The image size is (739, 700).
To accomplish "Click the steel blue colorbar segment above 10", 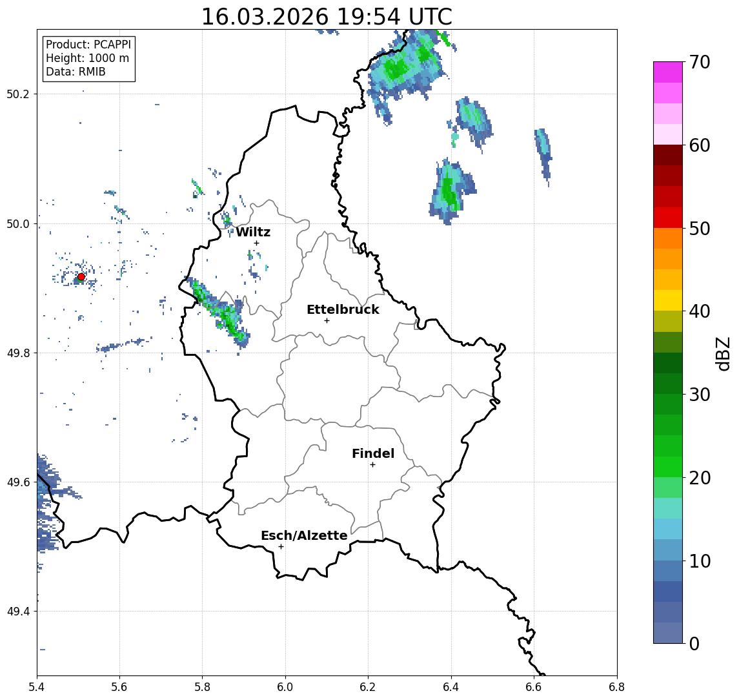I will coord(668,550).
